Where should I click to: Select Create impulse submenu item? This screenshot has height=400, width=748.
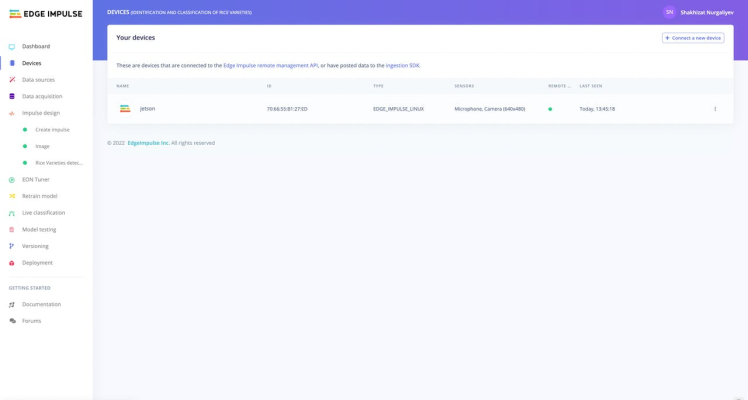(x=52, y=130)
